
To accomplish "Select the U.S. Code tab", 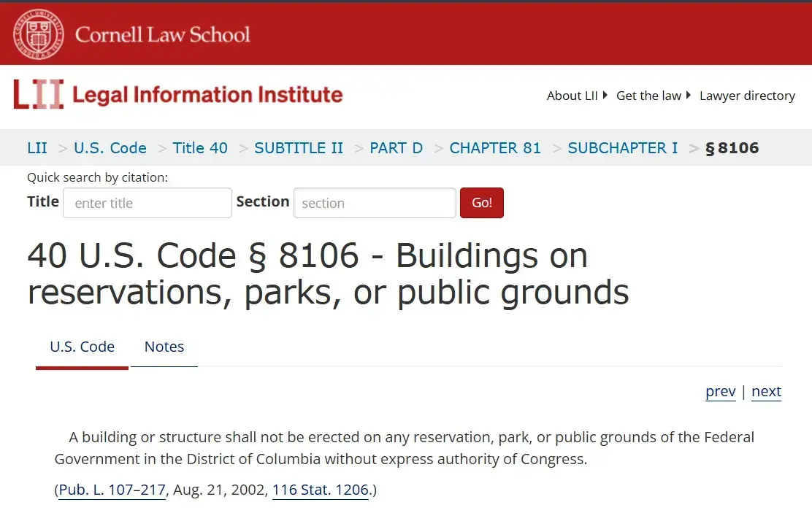I will (82, 347).
